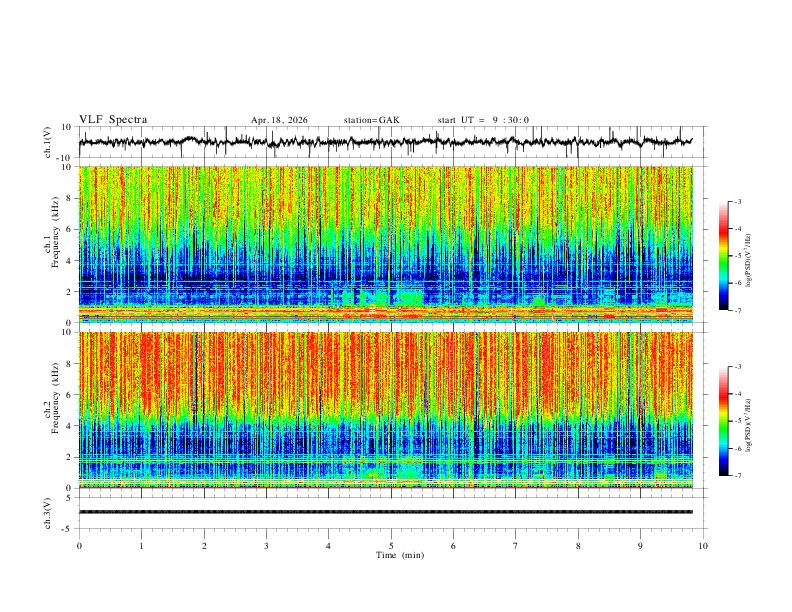Click the 'Time (min)' axis label
Viewport: 792px width, 612px height.
point(400,555)
